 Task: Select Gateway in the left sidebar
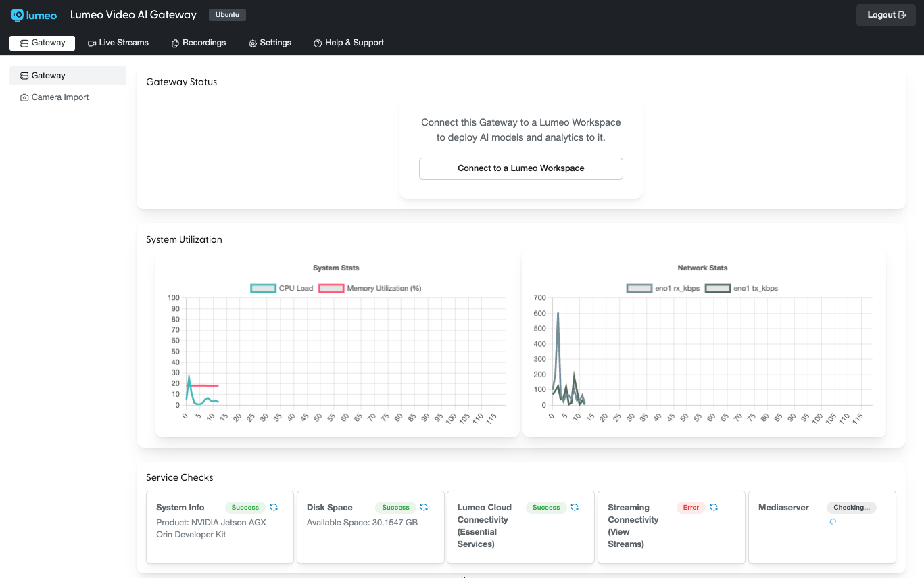tap(68, 76)
